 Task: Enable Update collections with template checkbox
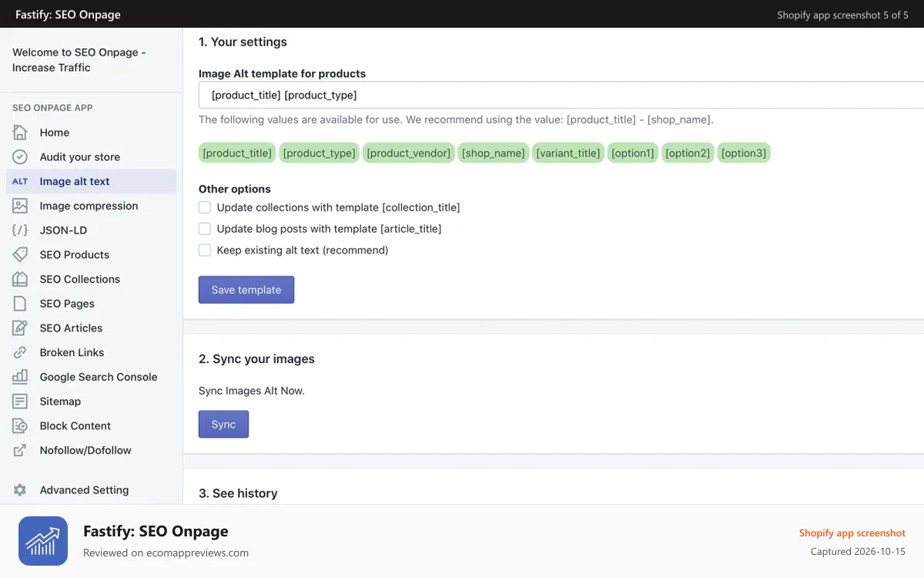point(205,207)
